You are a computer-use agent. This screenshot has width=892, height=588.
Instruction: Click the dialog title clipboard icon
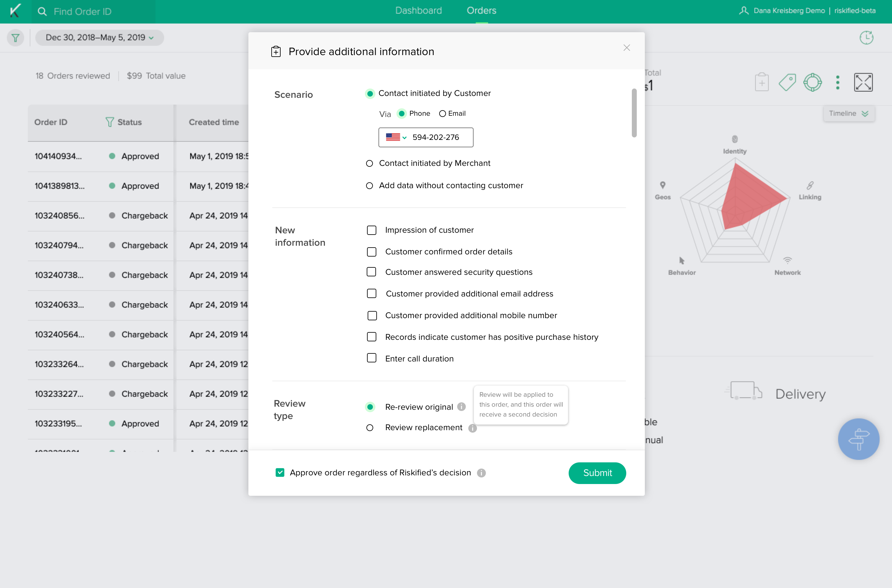click(276, 51)
